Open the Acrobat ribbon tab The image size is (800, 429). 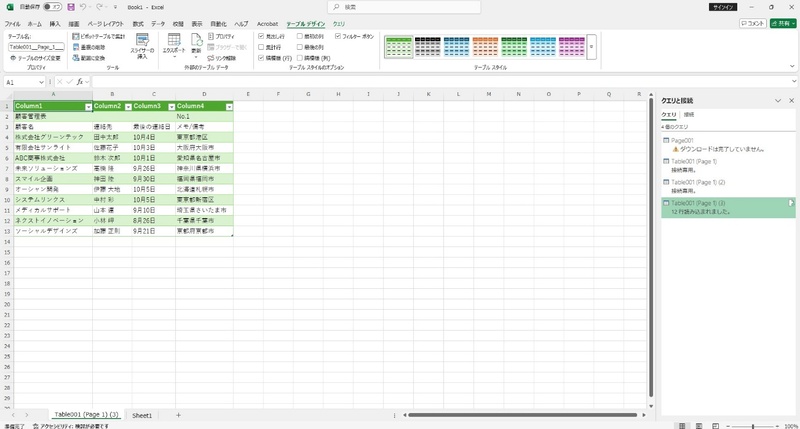267,24
